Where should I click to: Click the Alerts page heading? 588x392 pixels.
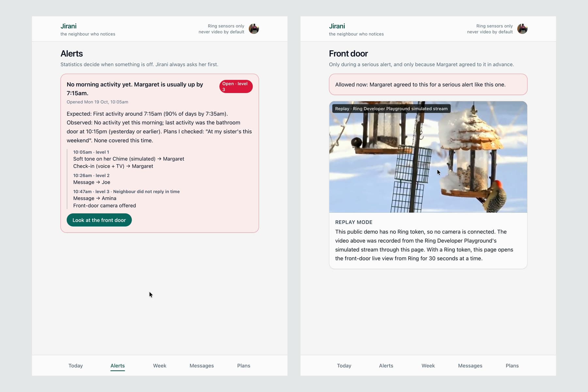(72, 54)
